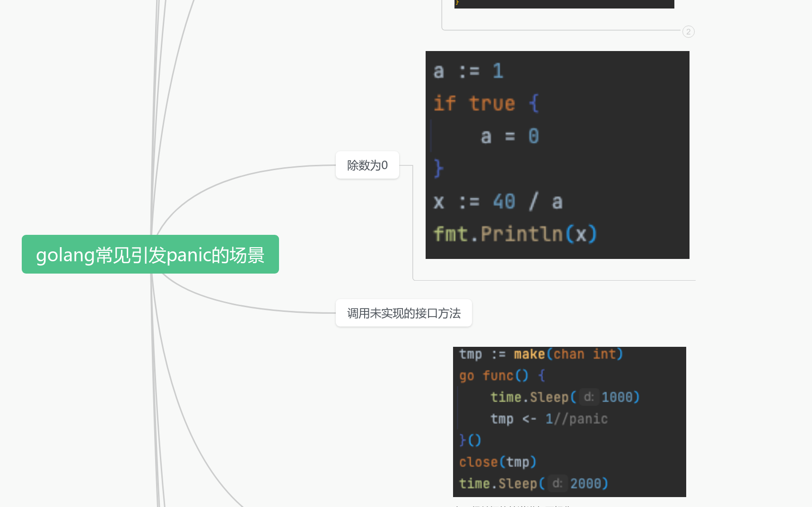Click the a := 1 code line
Screen dimensions: 812x507
[x=468, y=71]
